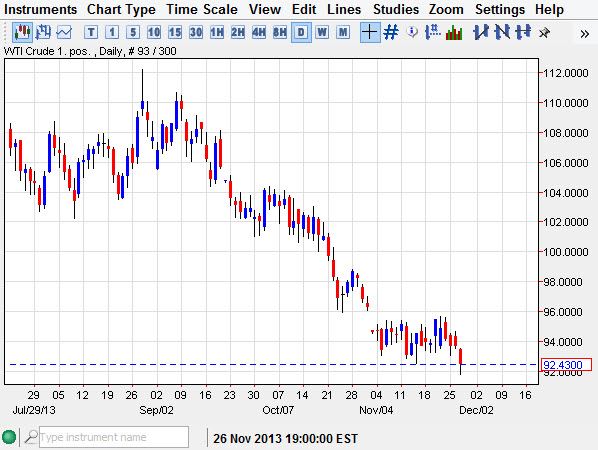Set the time scale to Tick (T)
This screenshot has height=450, width=598.
point(91,32)
